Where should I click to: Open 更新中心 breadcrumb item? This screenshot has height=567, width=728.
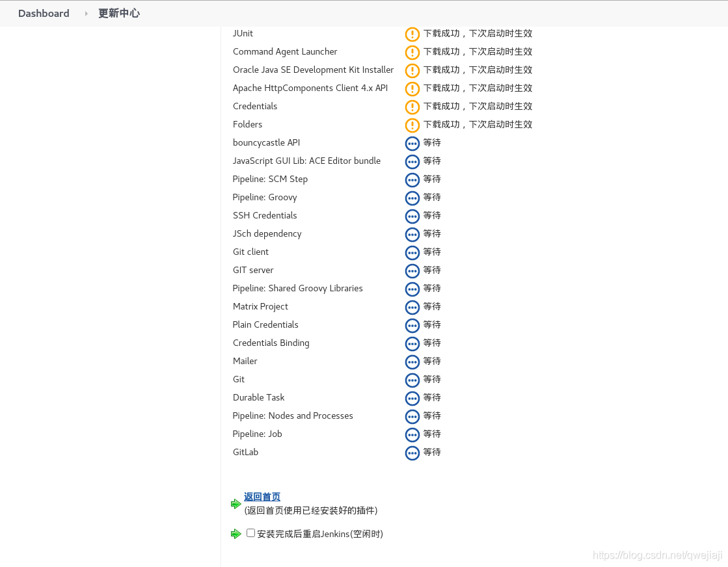point(119,14)
